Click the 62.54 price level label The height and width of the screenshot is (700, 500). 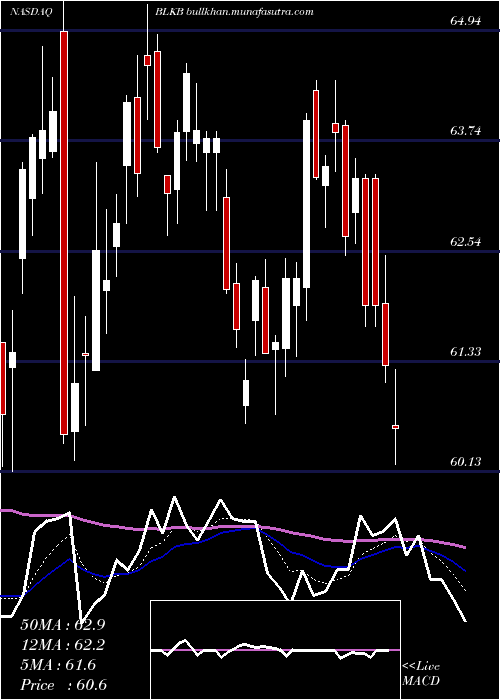coord(466,242)
